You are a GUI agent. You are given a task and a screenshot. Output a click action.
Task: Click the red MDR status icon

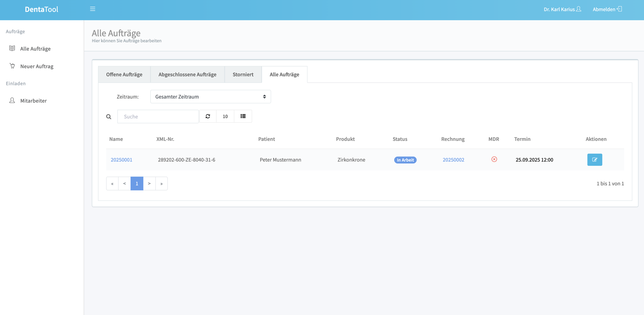click(x=494, y=159)
